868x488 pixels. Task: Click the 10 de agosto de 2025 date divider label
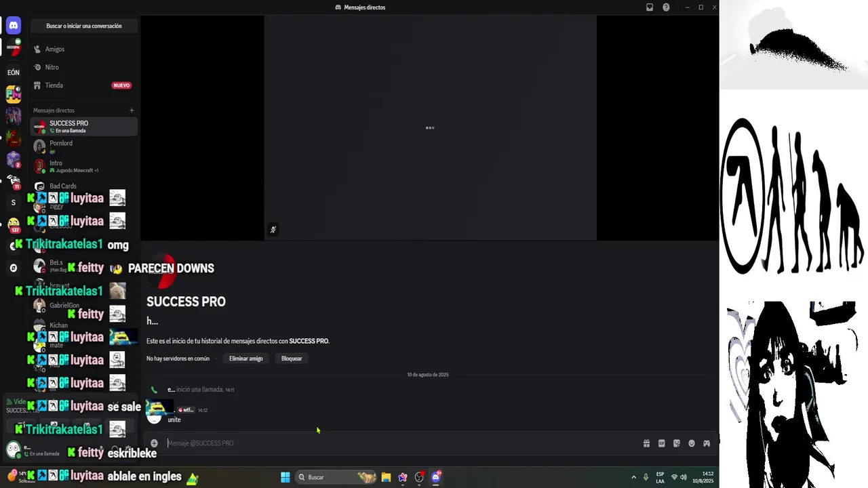[x=428, y=375]
